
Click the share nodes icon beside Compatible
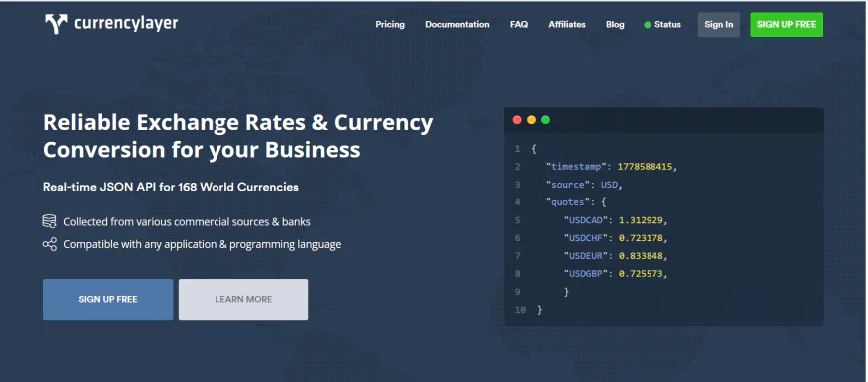point(49,244)
